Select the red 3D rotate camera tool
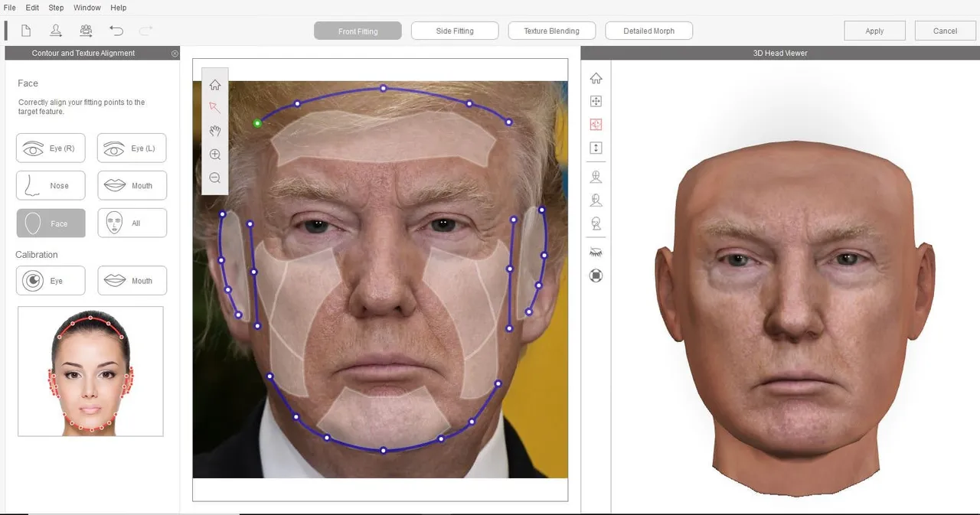The height and width of the screenshot is (515, 980). [596, 124]
